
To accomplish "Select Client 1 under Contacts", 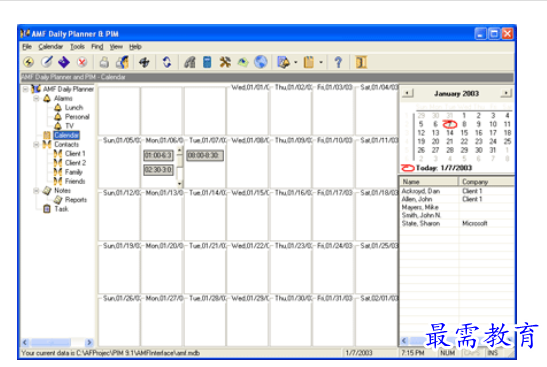I will pyautogui.click(x=75, y=153).
